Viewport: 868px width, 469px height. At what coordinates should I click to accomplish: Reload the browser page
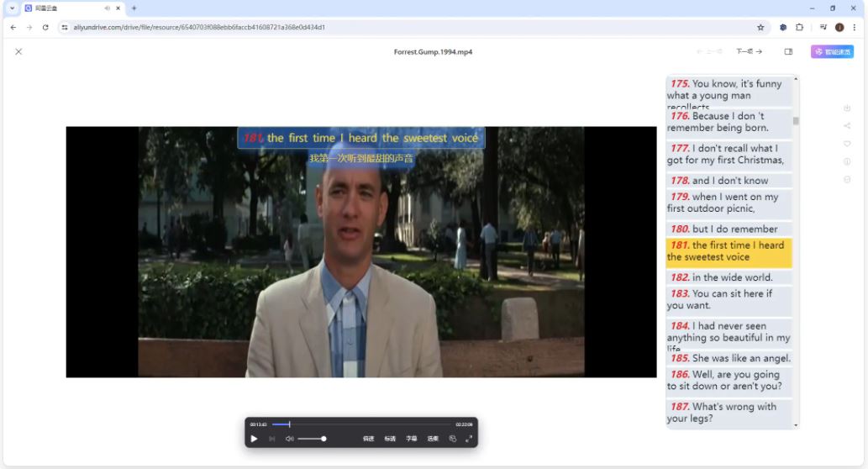pos(45,27)
